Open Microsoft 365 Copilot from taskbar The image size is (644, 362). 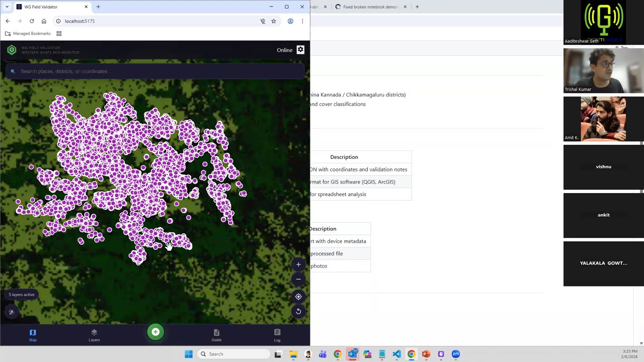(x=367, y=354)
